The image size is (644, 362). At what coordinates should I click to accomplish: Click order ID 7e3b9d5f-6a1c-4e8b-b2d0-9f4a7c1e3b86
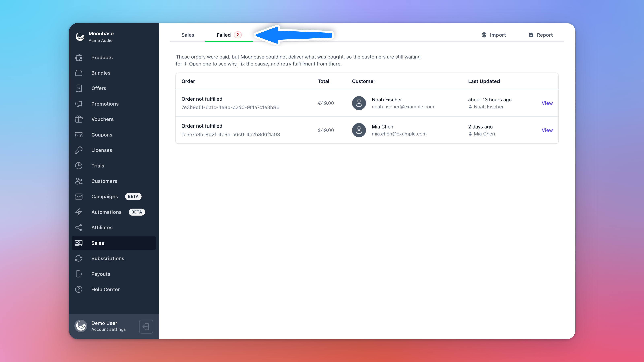pyautogui.click(x=230, y=107)
